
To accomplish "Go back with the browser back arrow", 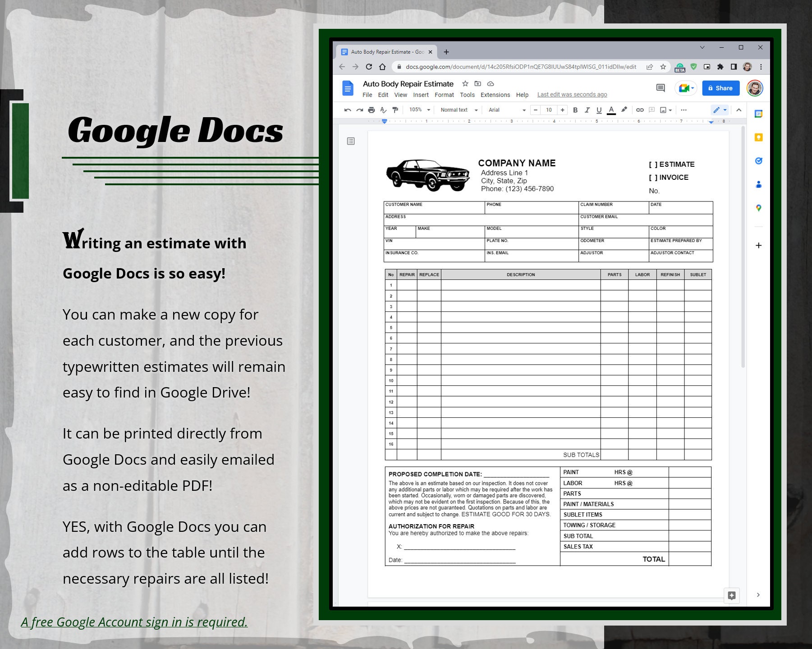I will [x=342, y=67].
